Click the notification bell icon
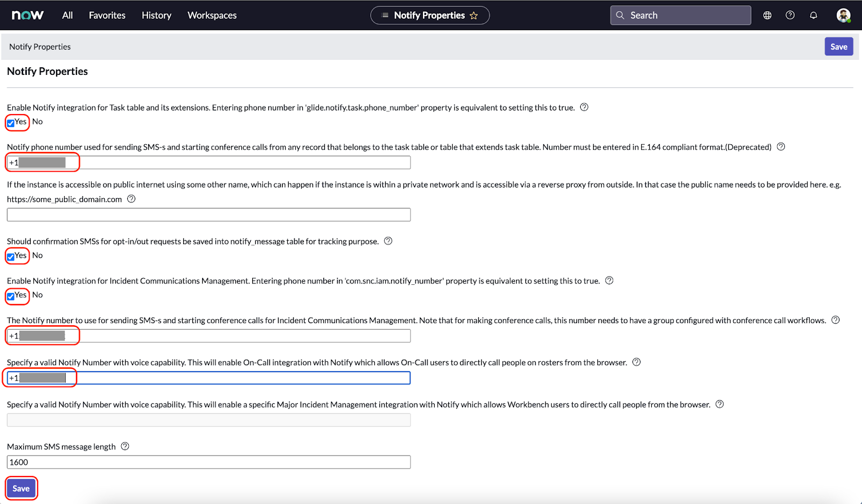 (814, 15)
